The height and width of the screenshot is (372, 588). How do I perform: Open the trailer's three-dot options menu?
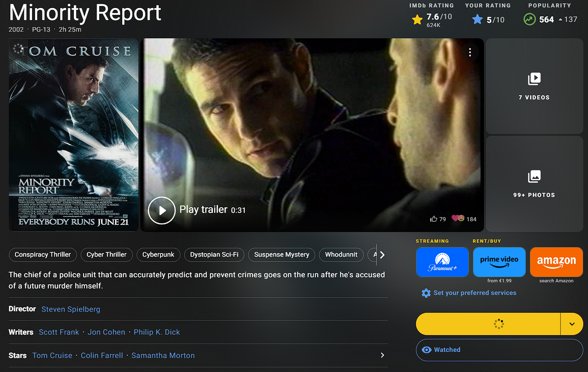tap(470, 52)
